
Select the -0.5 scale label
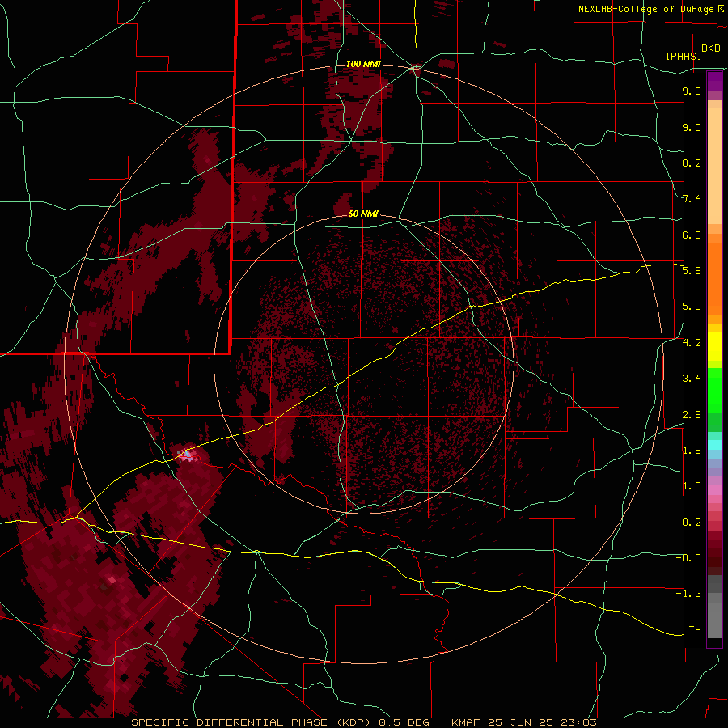[688, 558]
